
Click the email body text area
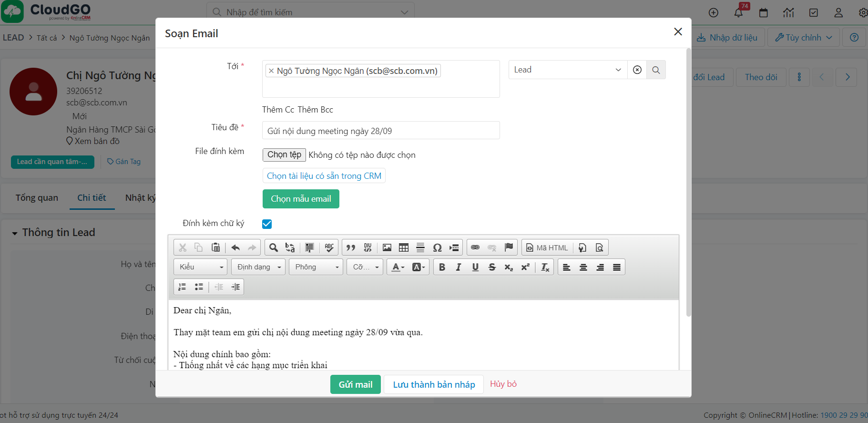pos(423,335)
